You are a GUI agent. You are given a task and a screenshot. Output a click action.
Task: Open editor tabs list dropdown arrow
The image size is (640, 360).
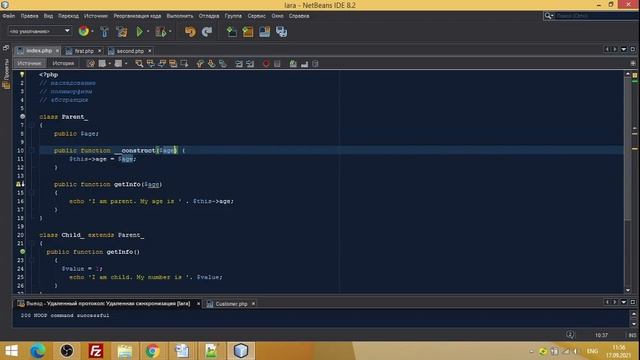coord(624,49)
